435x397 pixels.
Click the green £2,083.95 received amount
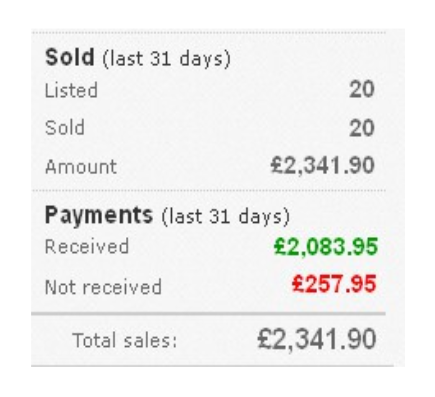pos(326,247)
